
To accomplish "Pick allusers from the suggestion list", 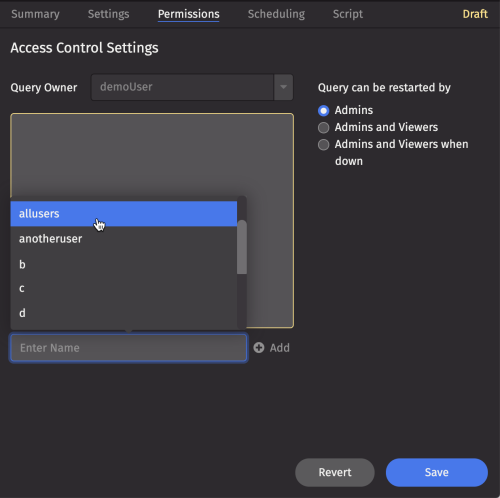I will [x=124, y=214].
